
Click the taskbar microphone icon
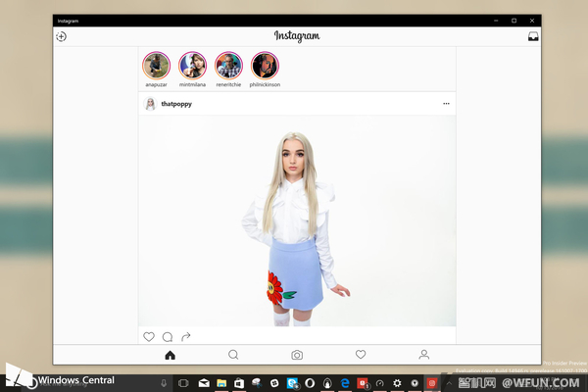pos(164,383)
